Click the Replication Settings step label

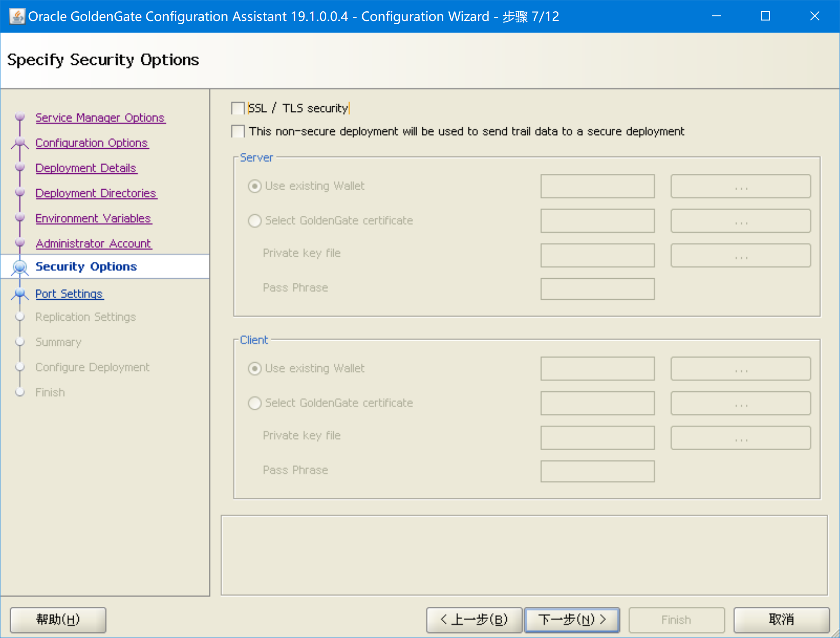tap(86, 317)
